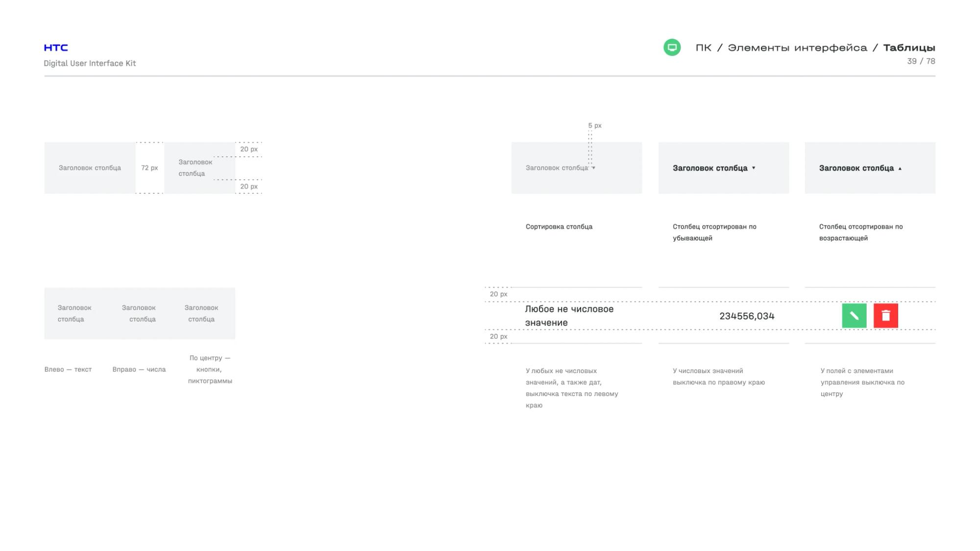Click sort arrow on unsorted gray column header
This screenshot has width=980, height=551.
(x=593, y=168)
